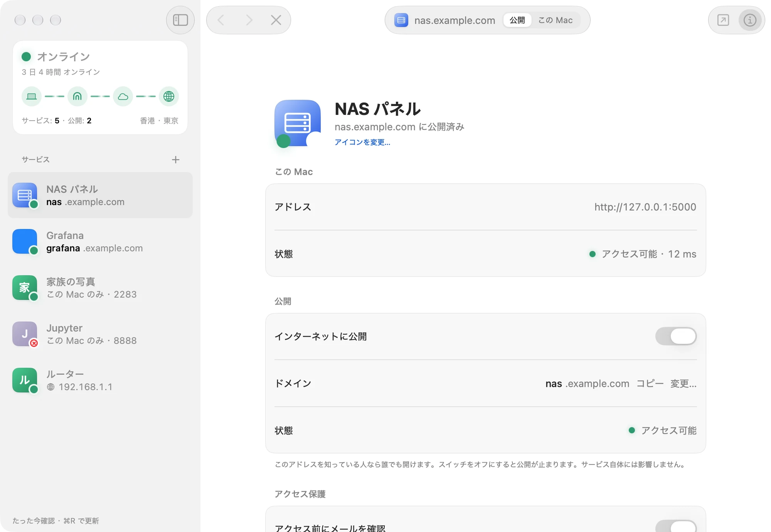Switch to 公開 segment tab
The width and height of the screenshot is (771, 532).
[x=517, y=20]
